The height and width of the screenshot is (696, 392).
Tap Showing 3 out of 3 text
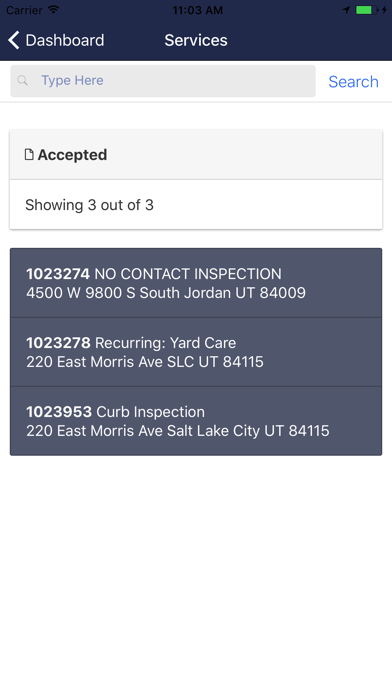[89, 205]
